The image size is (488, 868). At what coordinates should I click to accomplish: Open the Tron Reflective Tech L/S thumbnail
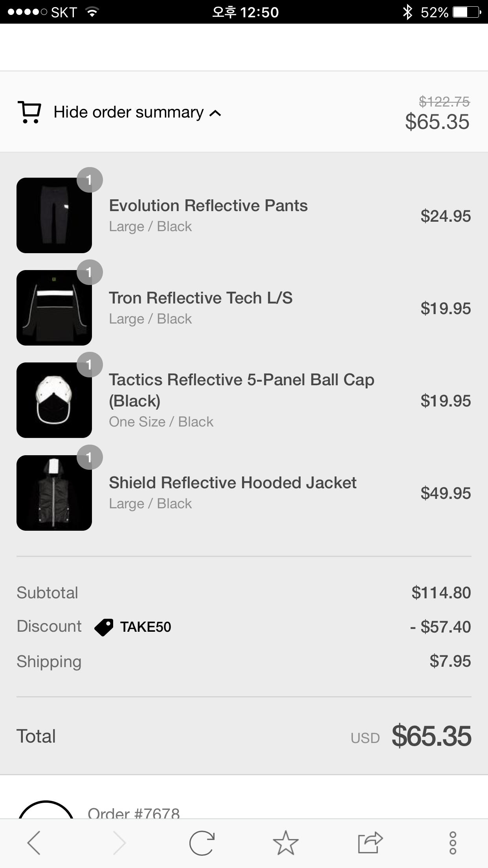(54, 308)
